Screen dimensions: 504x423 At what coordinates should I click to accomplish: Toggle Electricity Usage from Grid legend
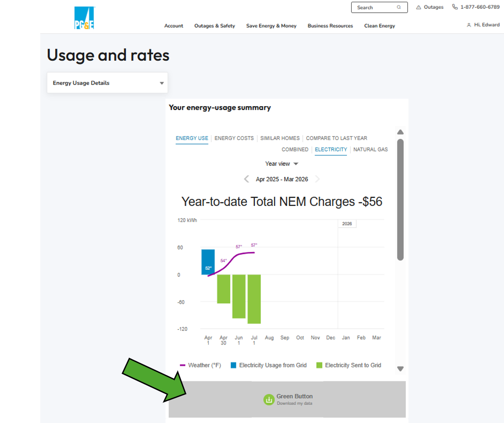click(x=269, y=365)
